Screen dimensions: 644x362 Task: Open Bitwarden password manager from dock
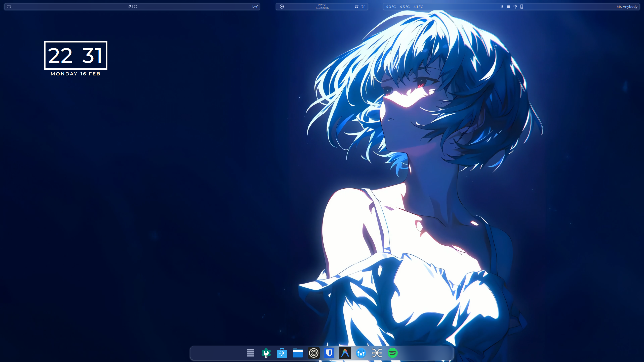(329, 353)
